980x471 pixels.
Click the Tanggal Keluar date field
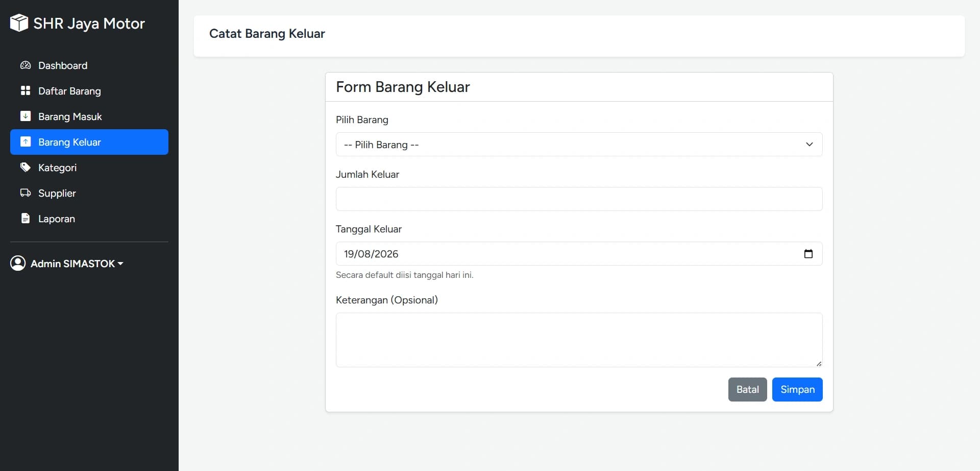(x=579, y=254)
